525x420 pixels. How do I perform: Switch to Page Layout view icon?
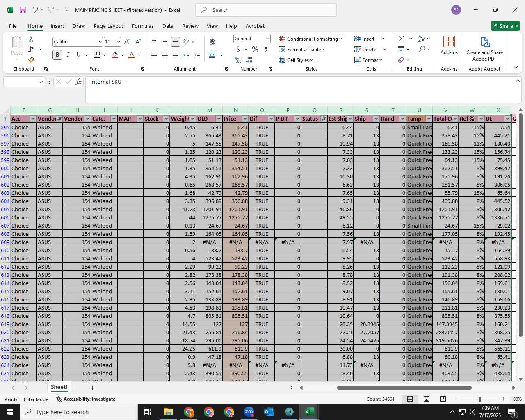(x=427, y=399)
